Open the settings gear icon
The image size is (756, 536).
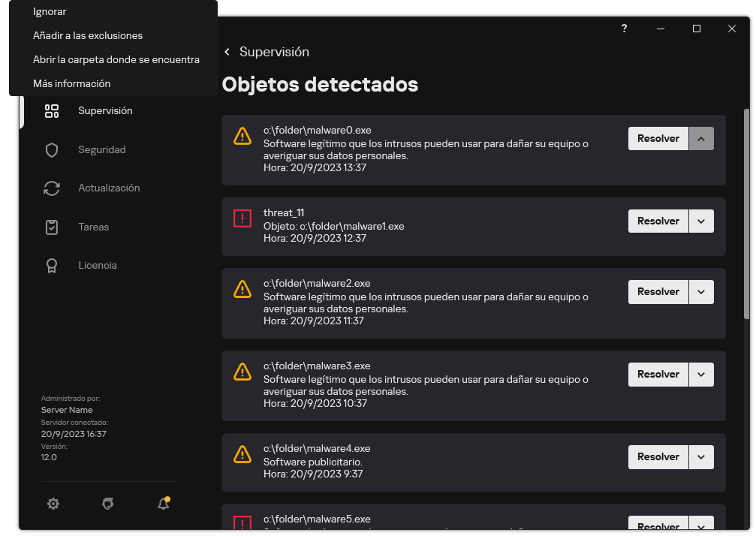point(53,504)
